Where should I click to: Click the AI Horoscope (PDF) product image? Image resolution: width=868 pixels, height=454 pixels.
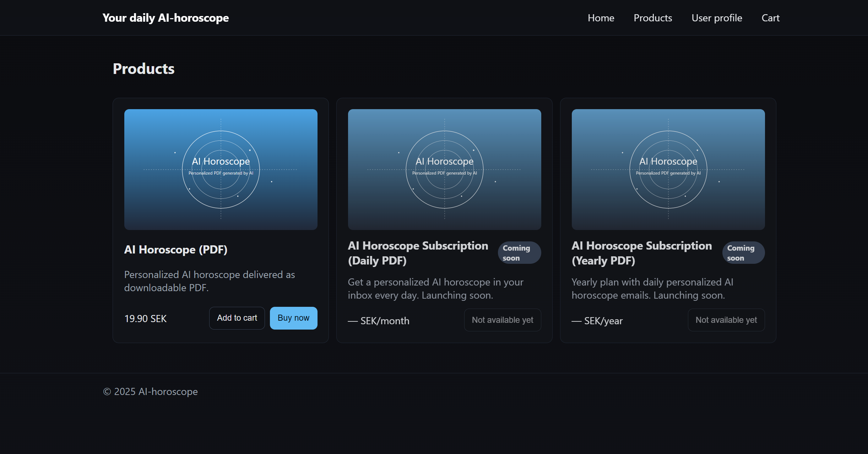point(221,169)
